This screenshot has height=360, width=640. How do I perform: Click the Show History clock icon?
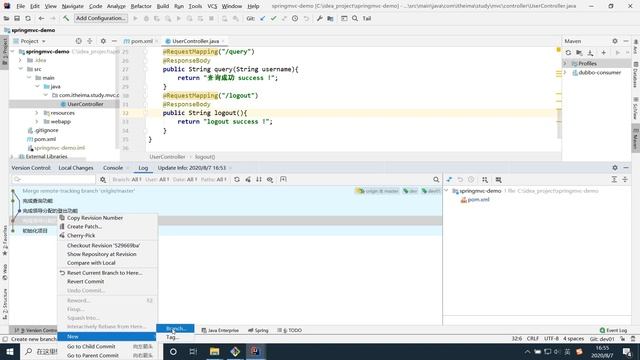(x=295, y=18)
